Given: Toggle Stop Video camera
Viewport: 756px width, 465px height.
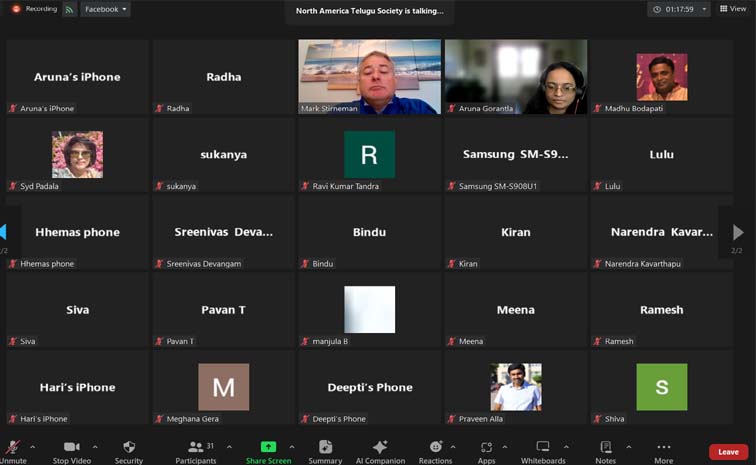Looking at the screenshot, I should coord(71,452).
